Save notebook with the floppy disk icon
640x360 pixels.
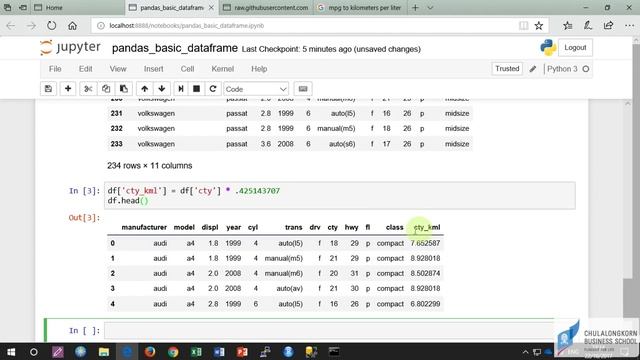[48, 89]
